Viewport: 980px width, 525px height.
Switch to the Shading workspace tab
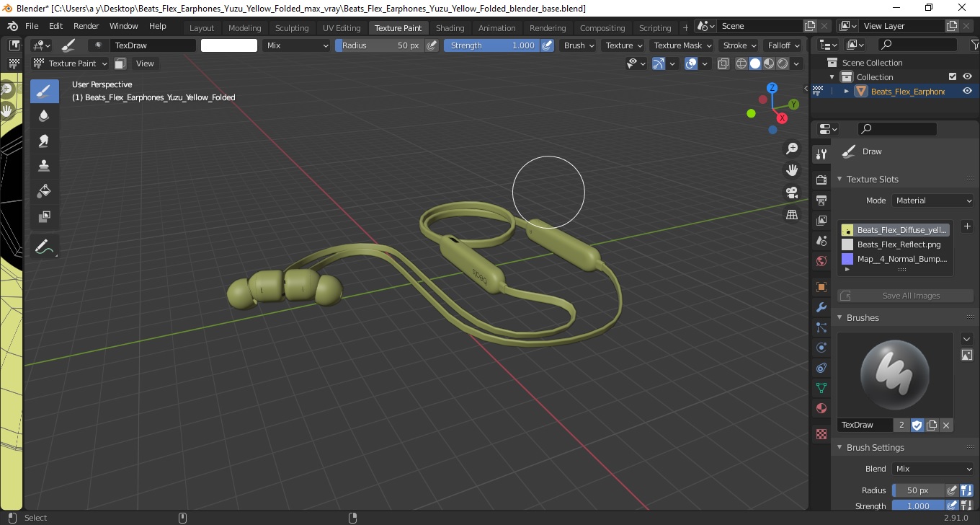(x=450, y=28)
